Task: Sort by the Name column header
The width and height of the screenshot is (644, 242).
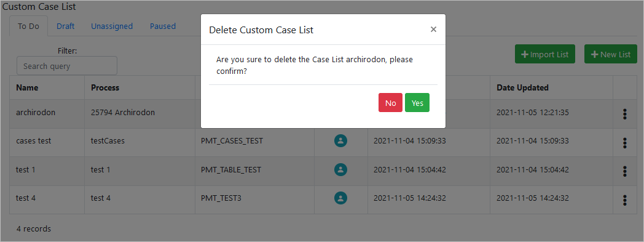Action: point(27,87)
